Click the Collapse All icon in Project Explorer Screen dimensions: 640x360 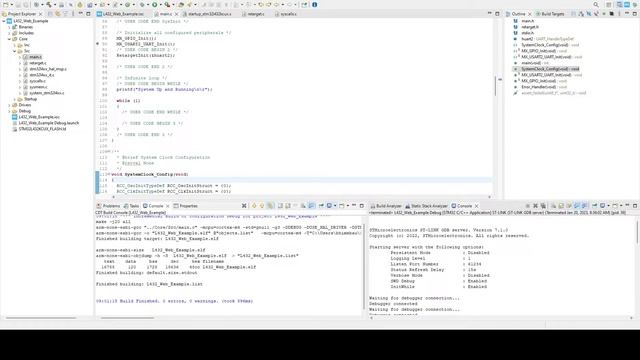50,13
